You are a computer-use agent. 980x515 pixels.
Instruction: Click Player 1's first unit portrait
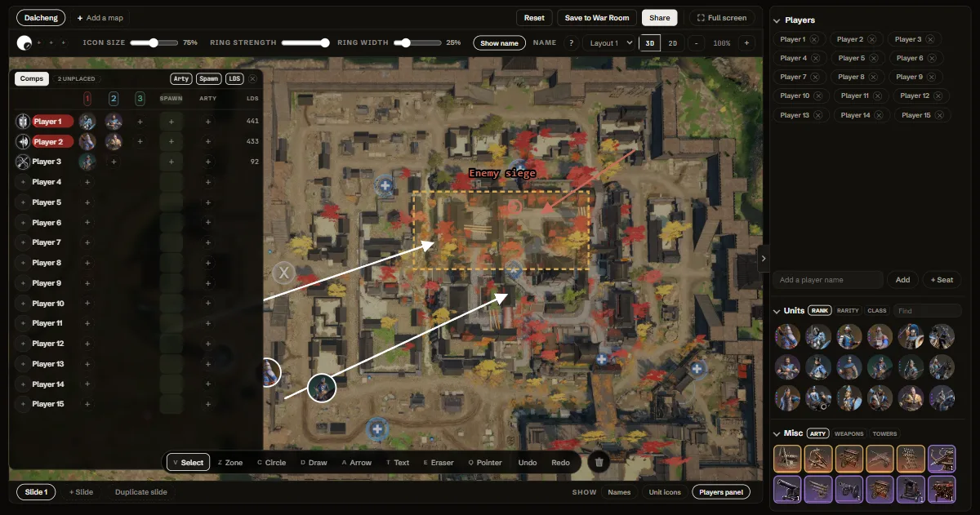click(87, 122)
